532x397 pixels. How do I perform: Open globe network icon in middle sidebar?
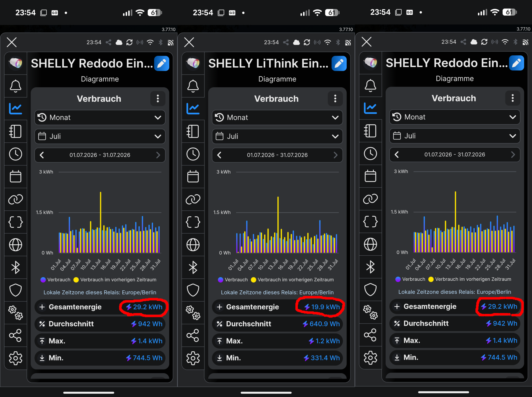point(193,245)
